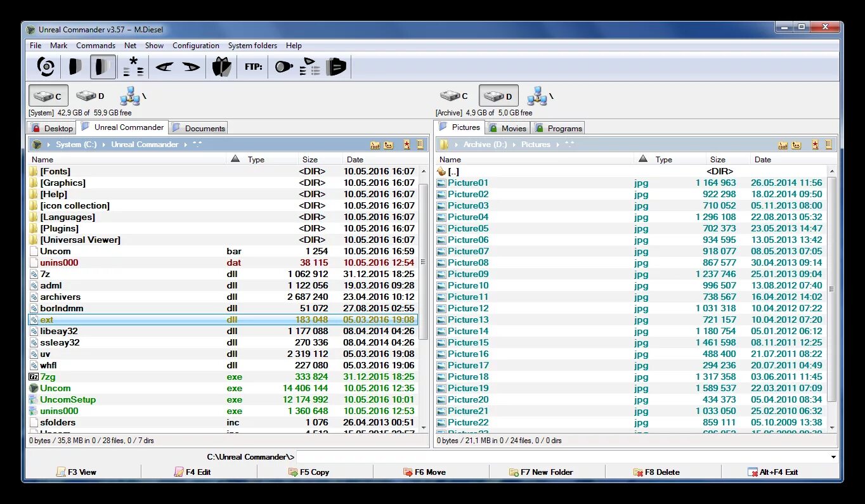Screen dimensions: 865x504
Task: Open the Mark menu
Action: pos(59,46)
